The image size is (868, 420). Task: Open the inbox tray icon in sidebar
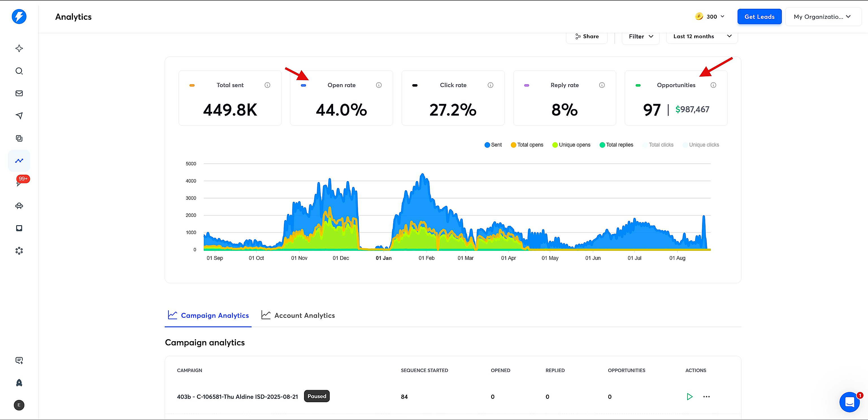19,228
